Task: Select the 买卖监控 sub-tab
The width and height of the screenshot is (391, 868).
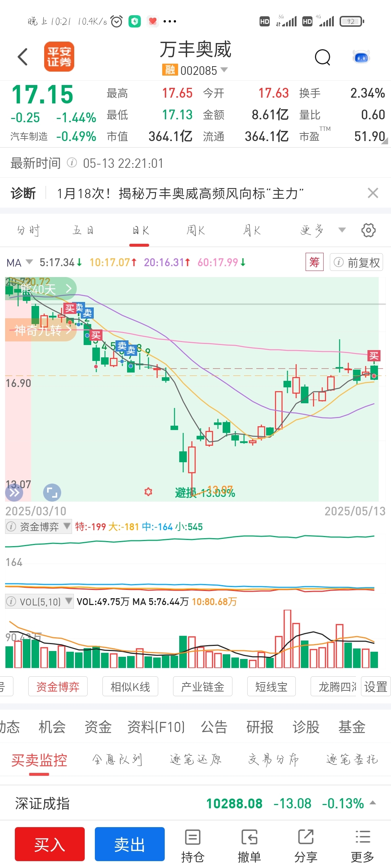Action: point(39,760)
